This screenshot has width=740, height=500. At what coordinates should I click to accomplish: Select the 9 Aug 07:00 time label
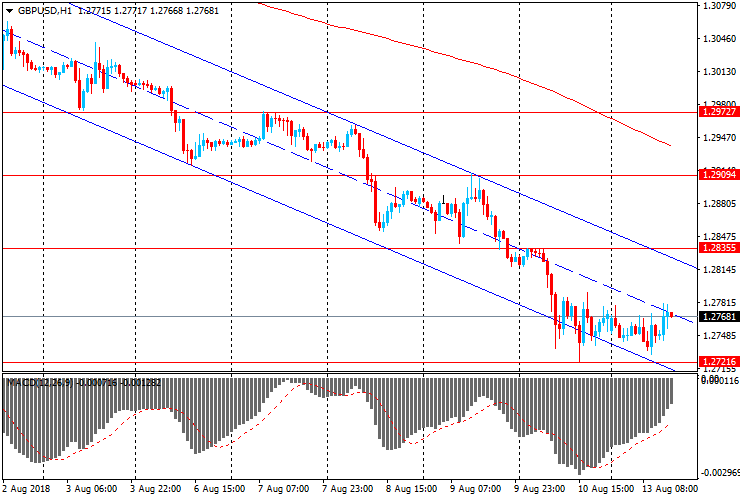pos(476,489)
